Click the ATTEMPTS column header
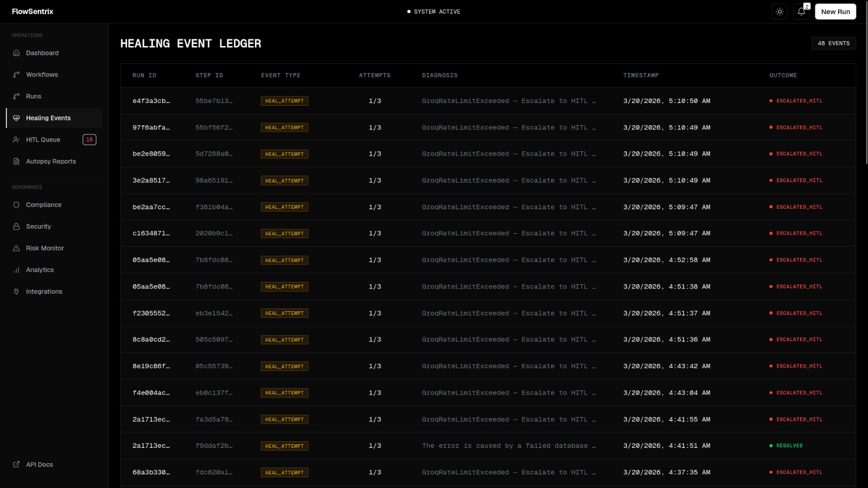This screenshot has width=868, height=488. [x=375, y=75]
